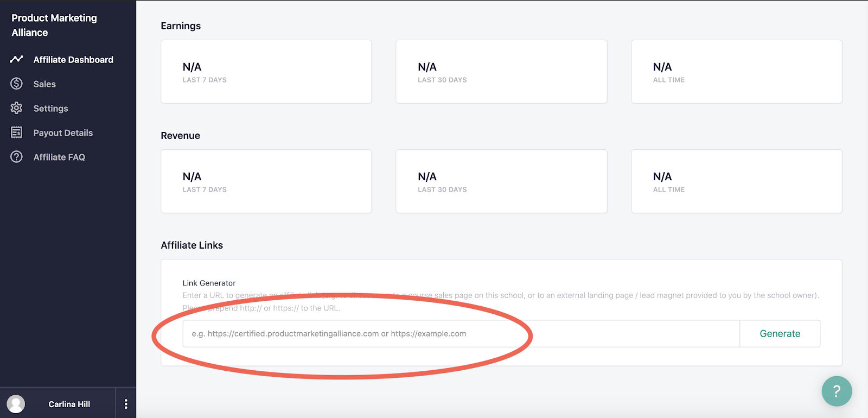Focus the Link Generator URL input field
868x418 pixels.
461,334
